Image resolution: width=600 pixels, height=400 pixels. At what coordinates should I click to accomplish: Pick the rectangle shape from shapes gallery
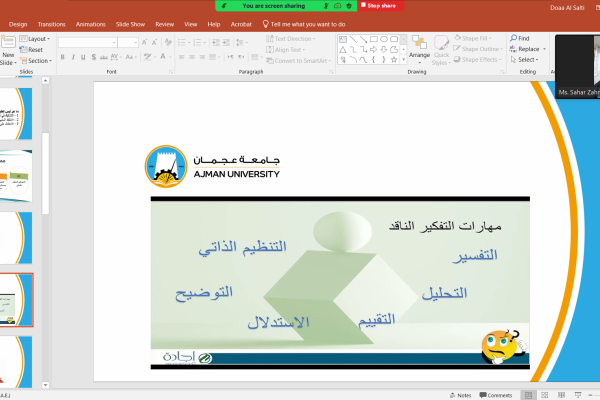pos(374,39)
